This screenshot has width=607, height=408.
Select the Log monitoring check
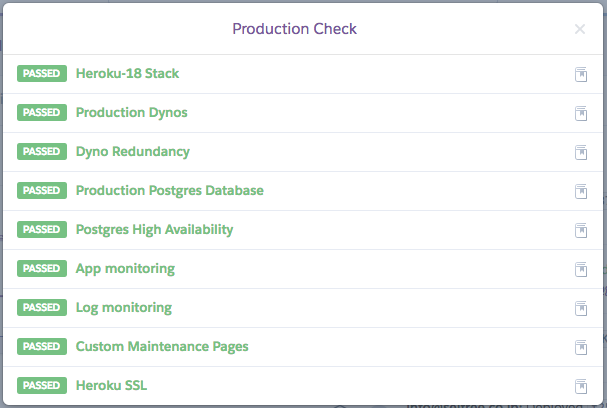[124, 308]
